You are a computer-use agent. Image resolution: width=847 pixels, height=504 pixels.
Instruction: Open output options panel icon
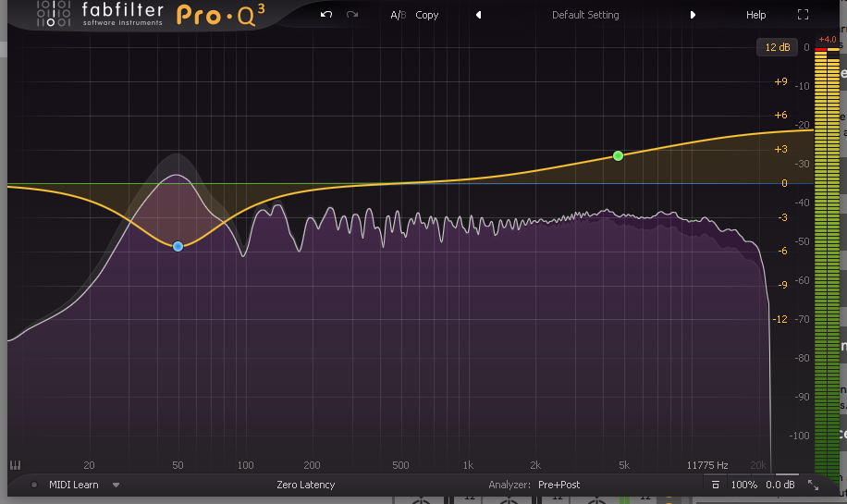pyautogui.click(x=715, y=485)
